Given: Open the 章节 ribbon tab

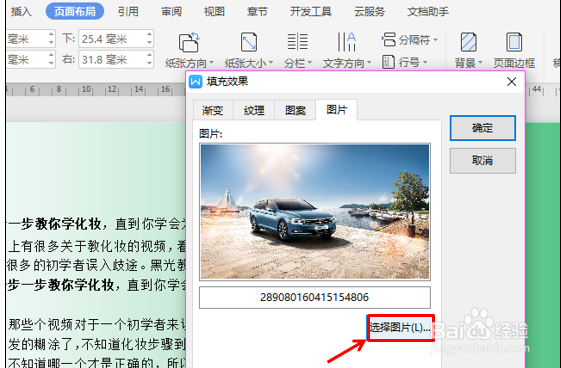Looking at the screenshot, I should point(257,12).
